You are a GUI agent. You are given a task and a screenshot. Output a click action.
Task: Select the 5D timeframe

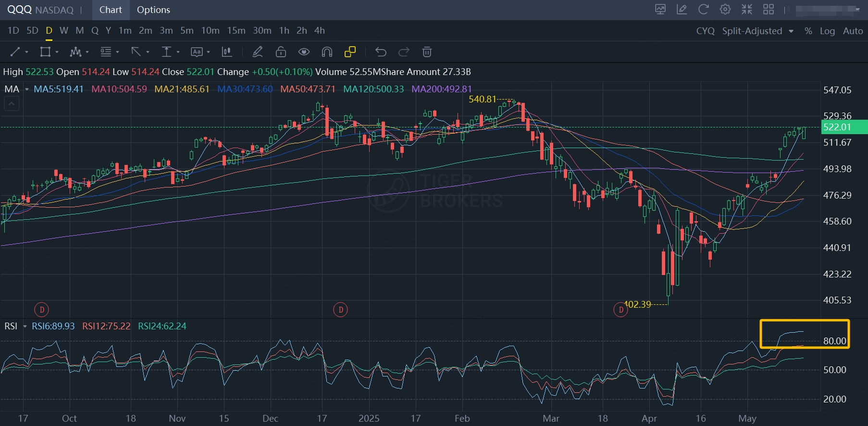pyautogui.click(x=32, y=30)
